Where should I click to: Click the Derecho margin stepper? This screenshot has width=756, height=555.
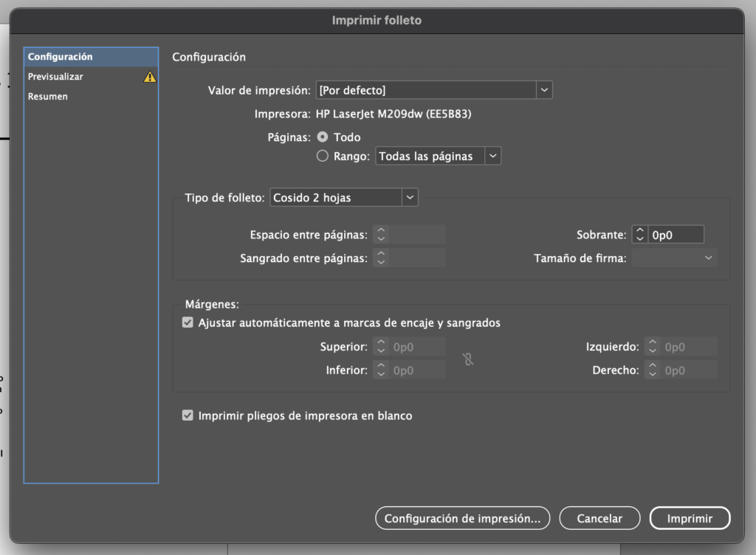point(653,370)
